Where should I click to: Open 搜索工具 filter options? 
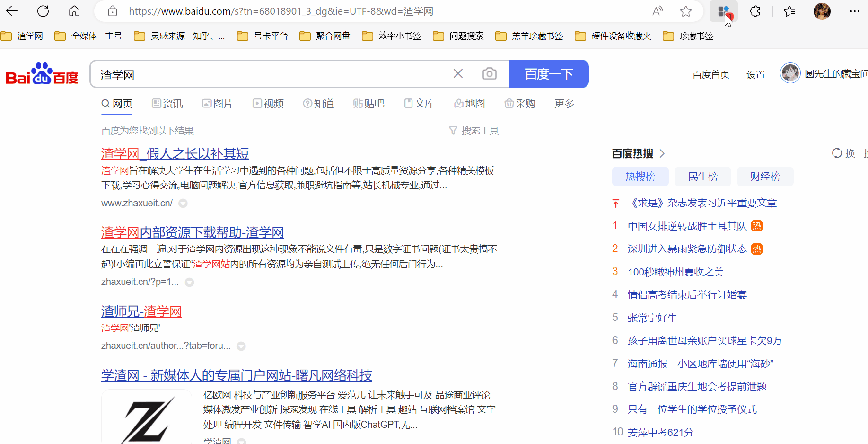coord(474,131)
